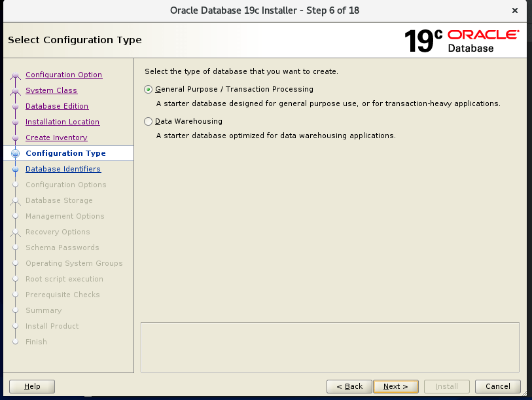Click the active step bullet for Configuration Type
The image size is (532, 400).
pyautogui.click(x=15, y=153)
